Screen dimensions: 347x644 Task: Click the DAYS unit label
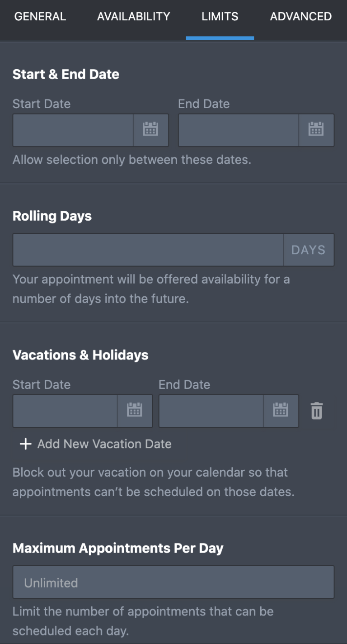click(x=309, y=250)
